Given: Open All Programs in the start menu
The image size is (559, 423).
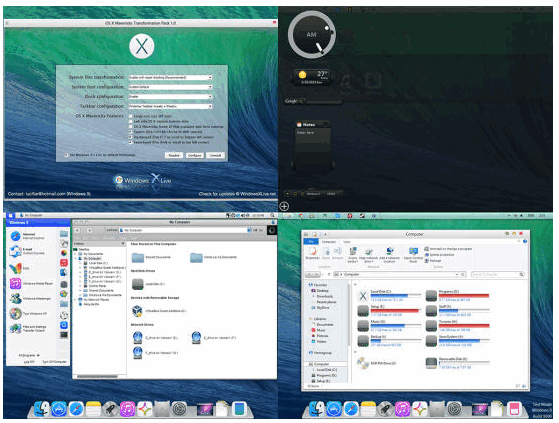Looking at the screenshot, I should pos(29,355).
